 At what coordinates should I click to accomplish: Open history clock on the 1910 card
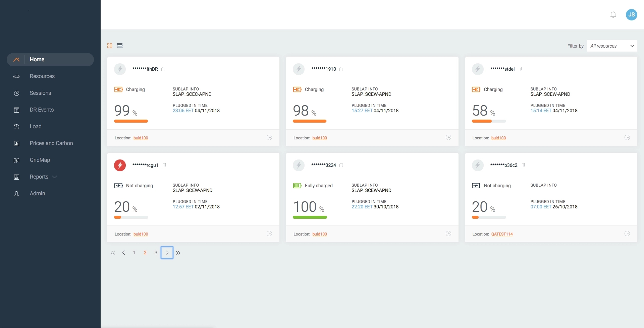click(448, 137)
